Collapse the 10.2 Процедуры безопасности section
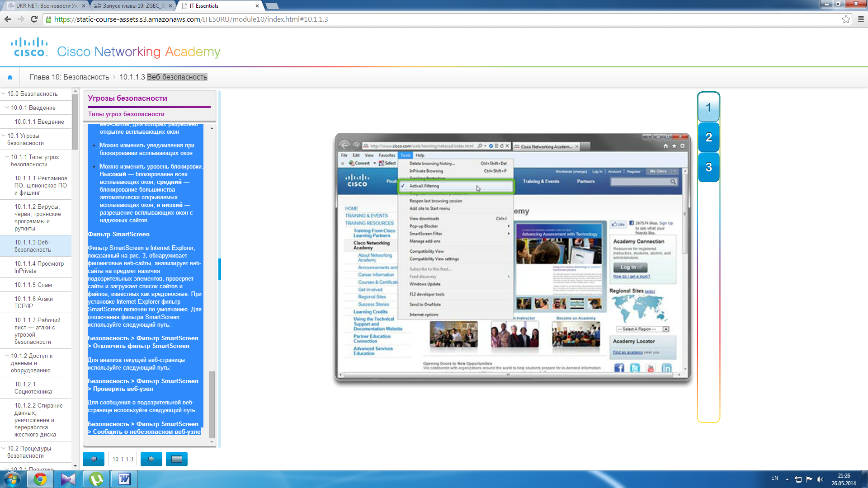 tap(4, 448)
